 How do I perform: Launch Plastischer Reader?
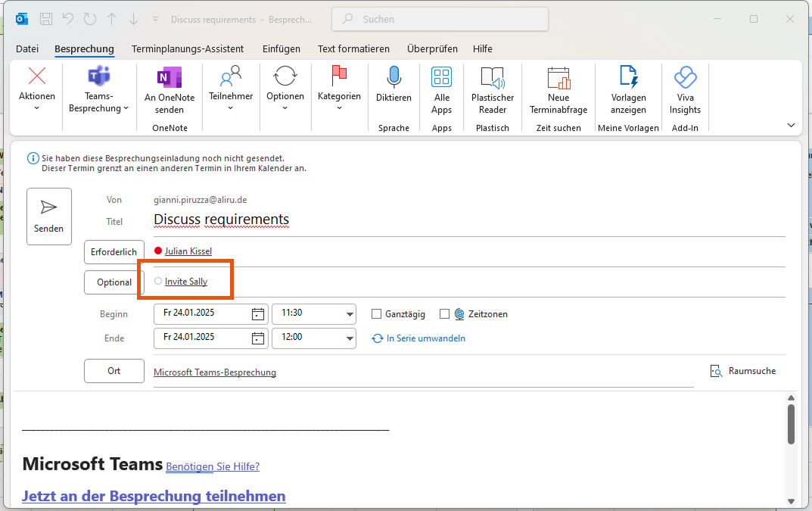pos(493,91)
